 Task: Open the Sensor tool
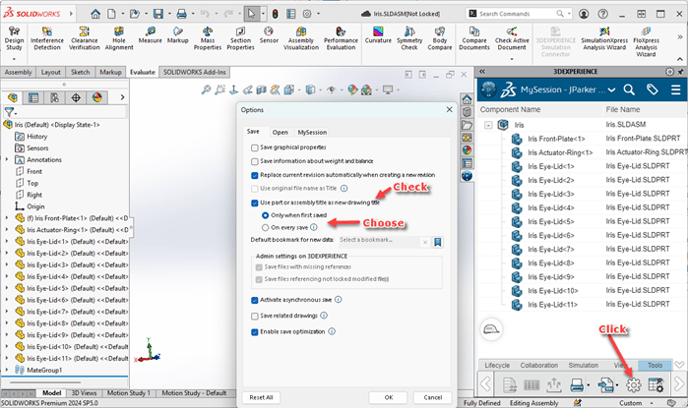click(269, 35)
